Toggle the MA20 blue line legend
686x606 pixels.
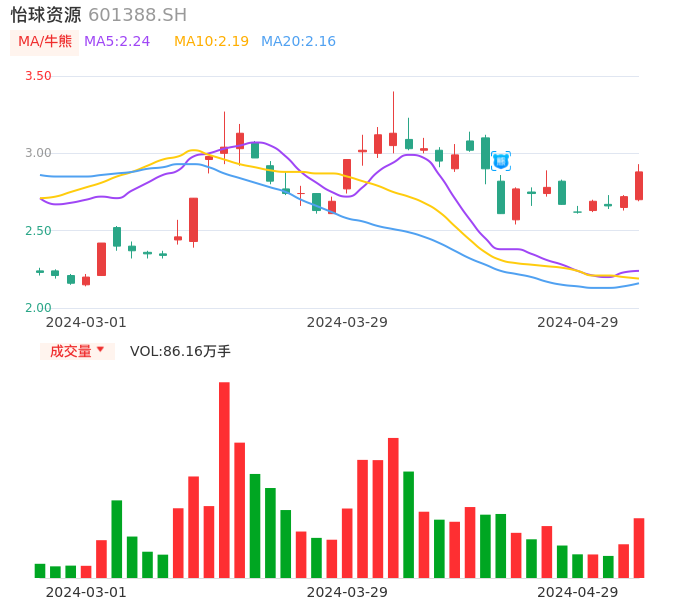pyautogui.click(x=298, y=42)
